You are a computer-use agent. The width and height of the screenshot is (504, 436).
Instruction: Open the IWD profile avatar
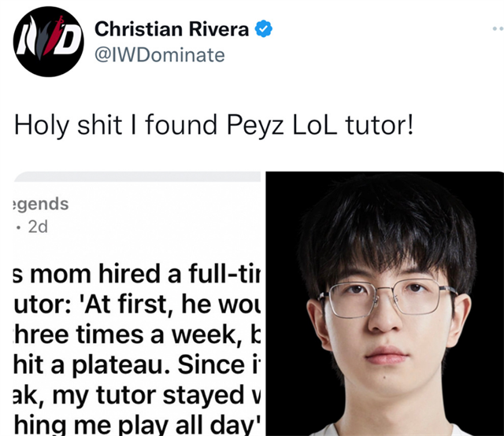click(x=48, y=42)
